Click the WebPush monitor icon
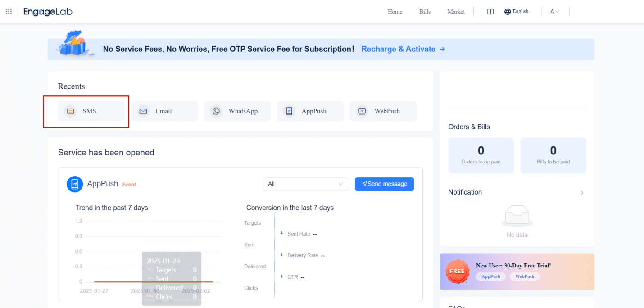644x308 pixels. click(x=362, y=111)
